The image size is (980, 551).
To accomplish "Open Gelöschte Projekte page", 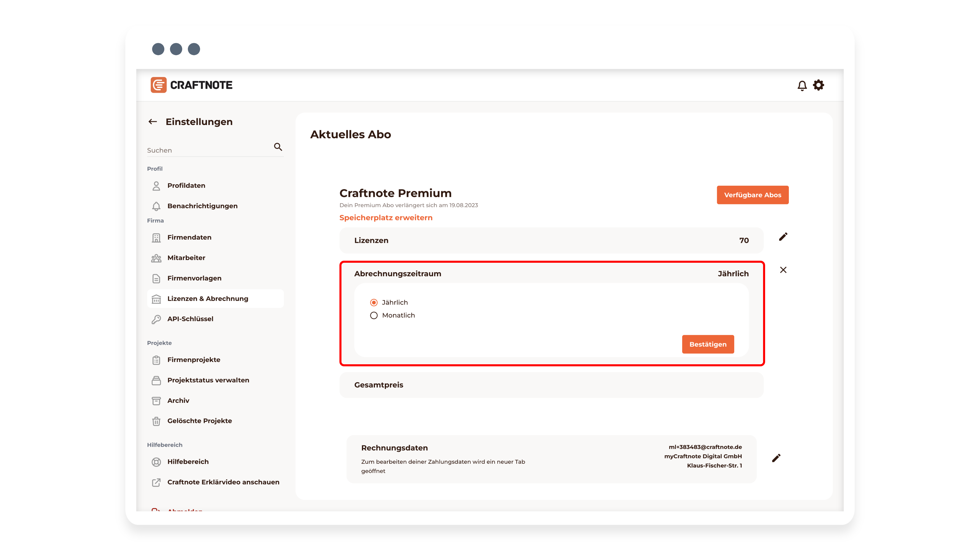I will [199, 421].
